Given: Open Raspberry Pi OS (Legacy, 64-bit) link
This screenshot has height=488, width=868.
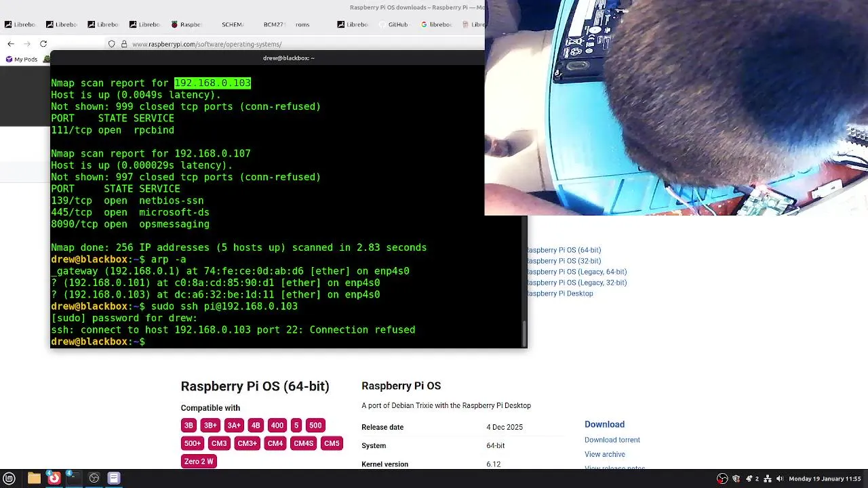Looking at the screenshot, I should pyautogui.click(x=576, y=272).
